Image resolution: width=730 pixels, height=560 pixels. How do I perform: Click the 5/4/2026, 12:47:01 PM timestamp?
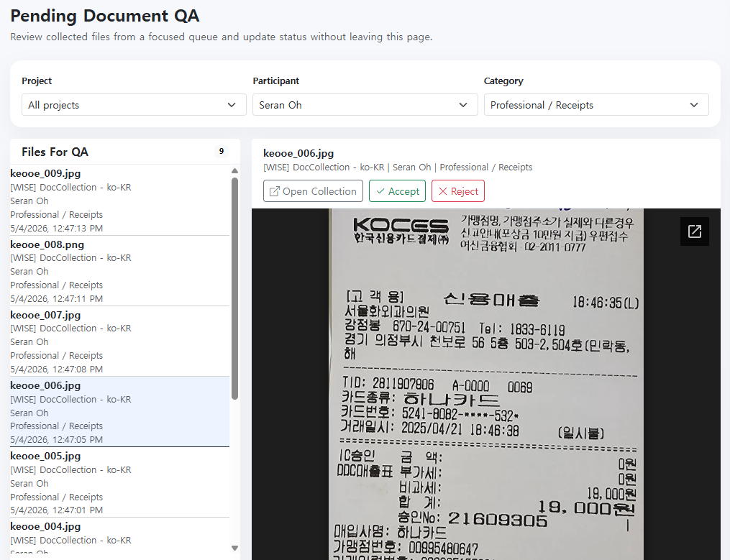(x=56, y=510)
